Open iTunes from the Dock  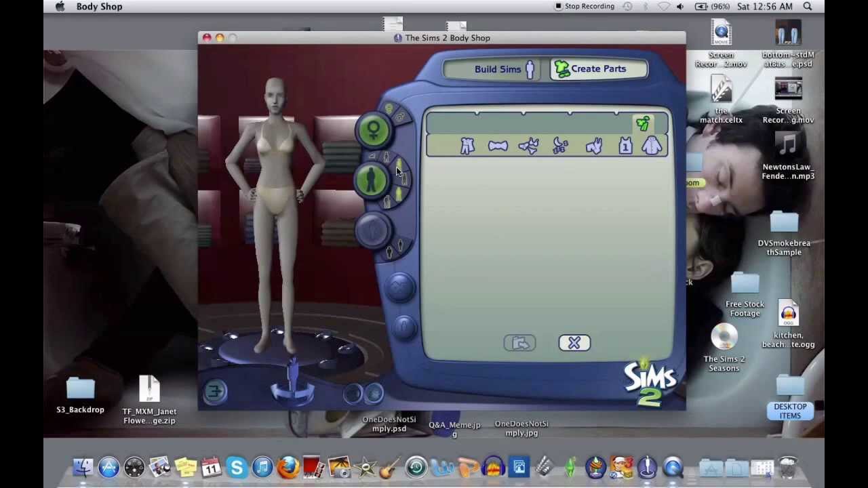coord(262,468)
